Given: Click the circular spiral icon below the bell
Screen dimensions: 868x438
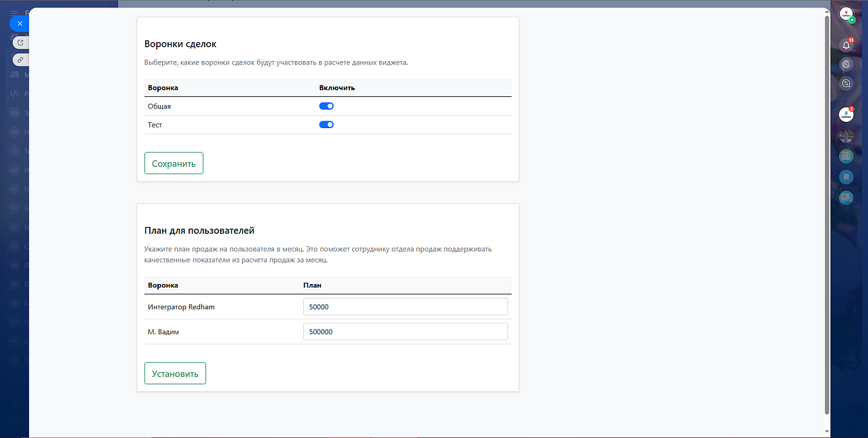Looking at the screenshot, I should click(x=846, y=64).
